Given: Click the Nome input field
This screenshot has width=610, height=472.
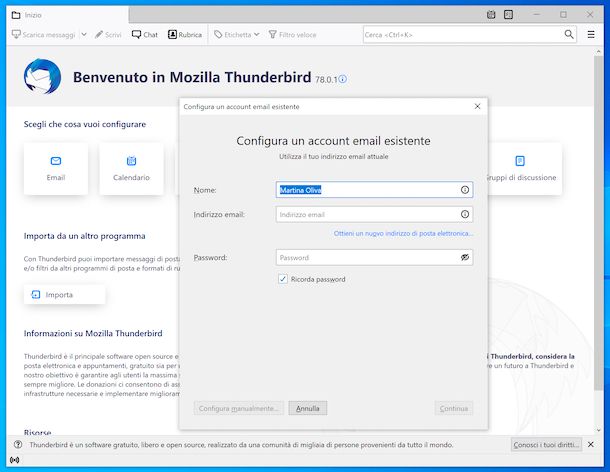Looking at the screenshot, I should pyautogui.click(x=374, y=190).
